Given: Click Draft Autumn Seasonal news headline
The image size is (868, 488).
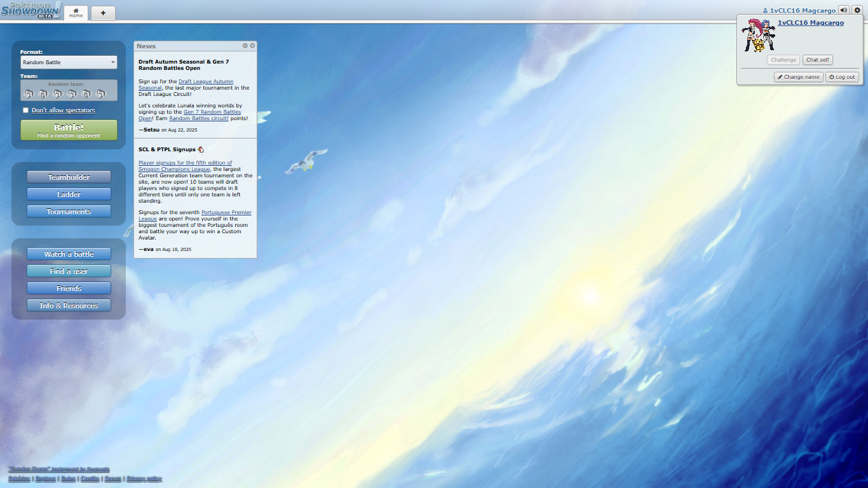Looking at the screenshot, I should [x=184, y=65].
